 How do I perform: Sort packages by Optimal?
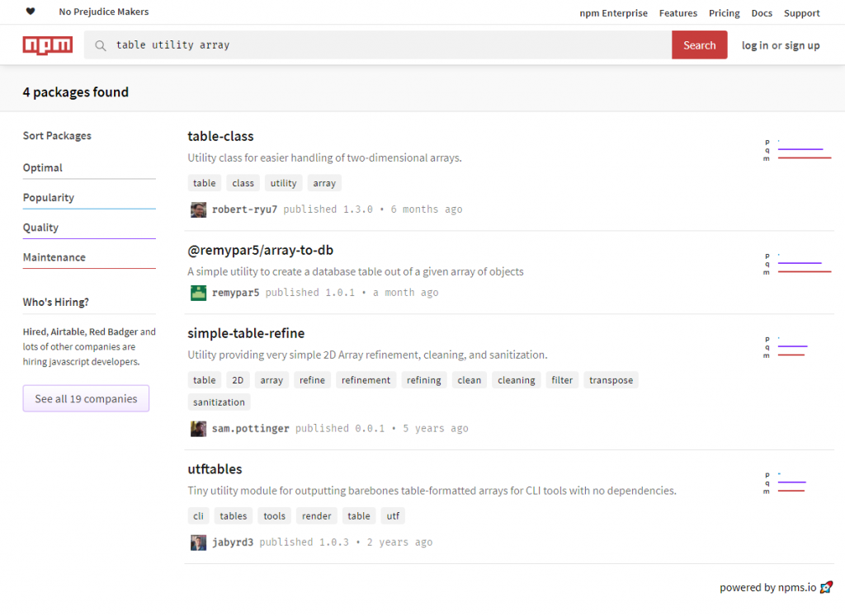89,168
